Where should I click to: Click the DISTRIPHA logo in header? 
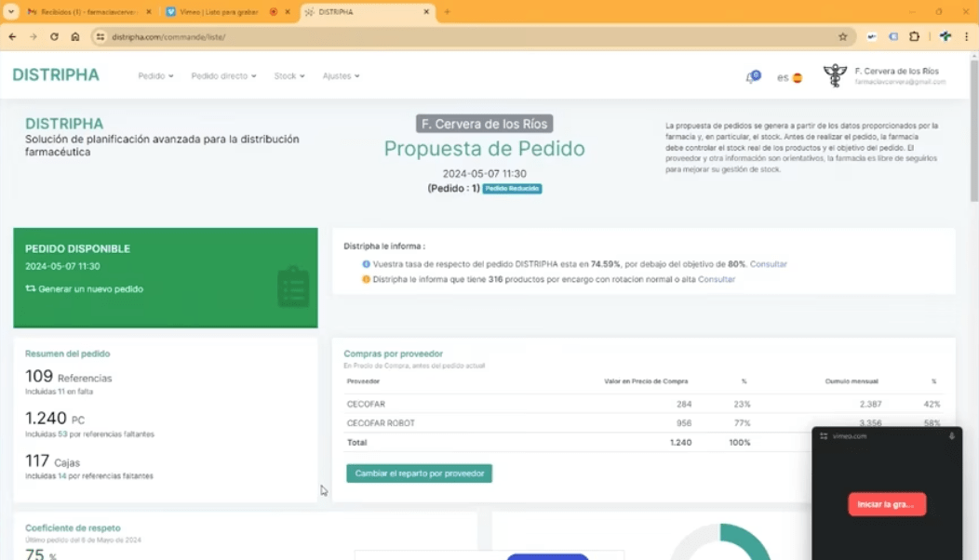pyautogui.click(x=56, y=75)
